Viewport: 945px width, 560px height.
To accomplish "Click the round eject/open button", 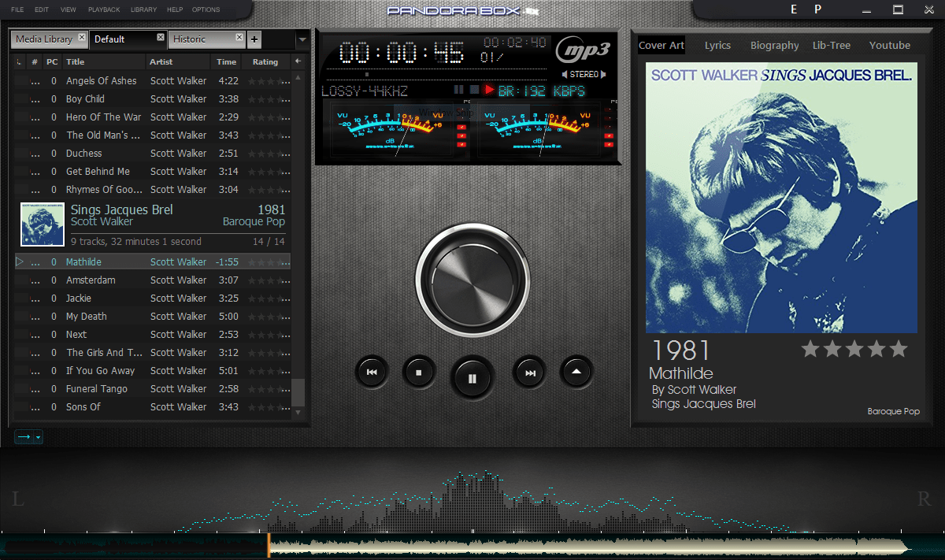I will 576,371.
